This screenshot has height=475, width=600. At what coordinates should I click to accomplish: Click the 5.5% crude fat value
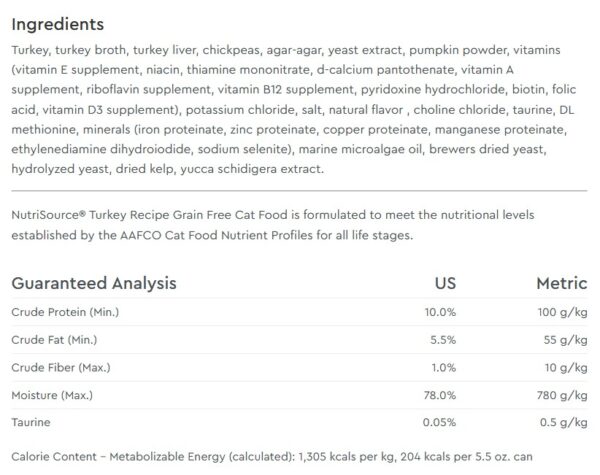point(443,340)
